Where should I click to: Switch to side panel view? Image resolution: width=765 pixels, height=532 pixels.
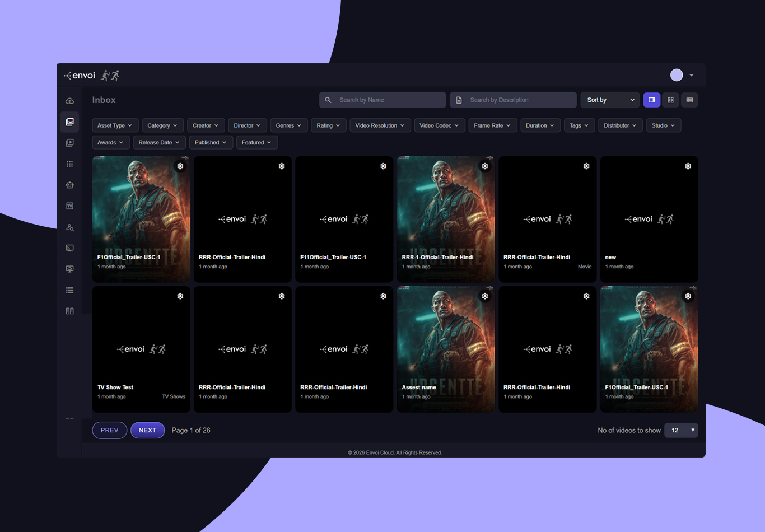coord(652,100)
